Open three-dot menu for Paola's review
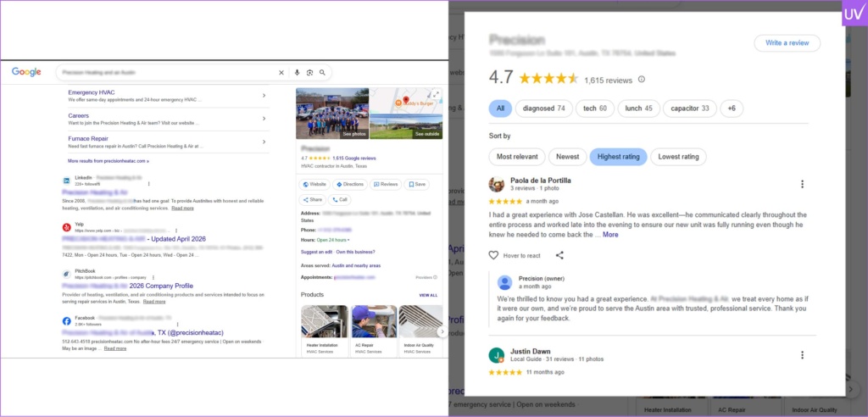 [x=802, y=184]
